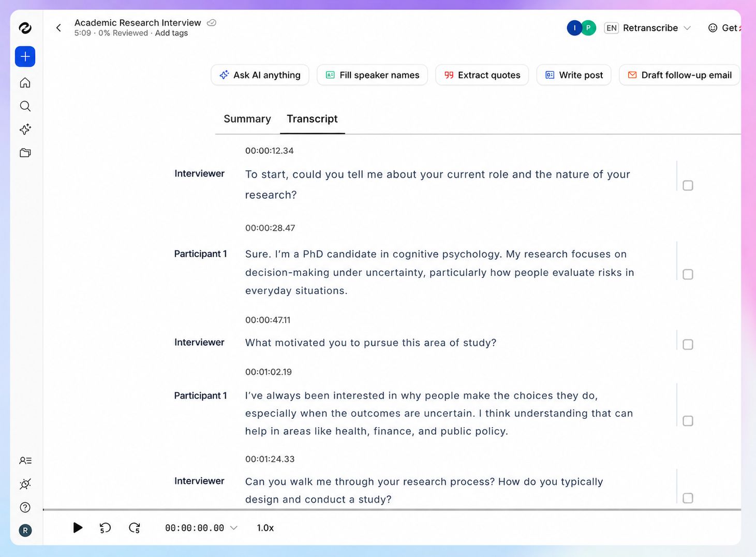The image size is (756, 557).
Task: Open the Home sidebar icon
Action: [25, 83]
